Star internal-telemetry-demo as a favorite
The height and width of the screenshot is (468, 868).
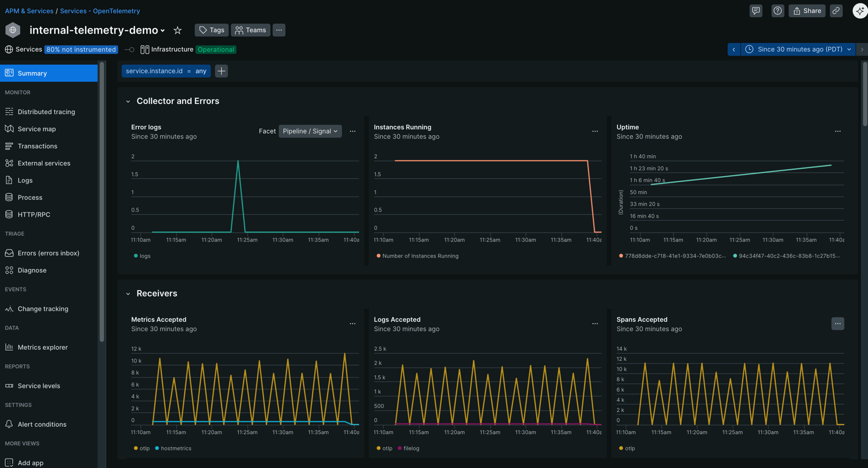[177, 31]
